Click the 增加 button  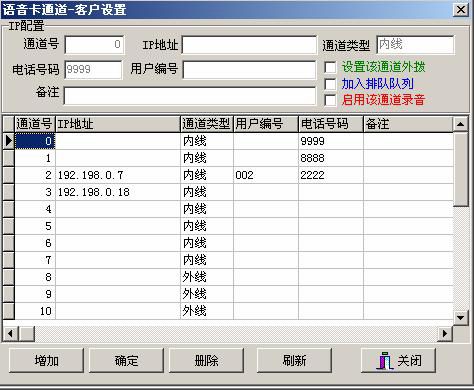click(46, 360)
